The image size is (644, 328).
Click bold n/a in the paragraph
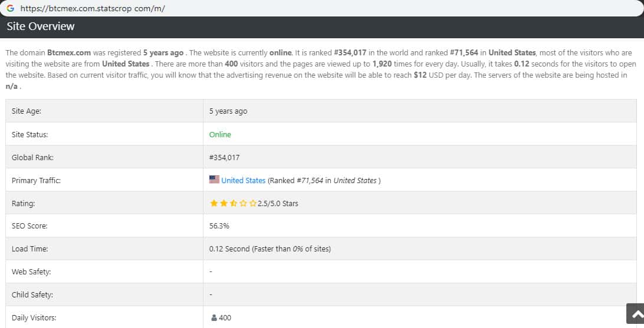click(x=12, y=86)
